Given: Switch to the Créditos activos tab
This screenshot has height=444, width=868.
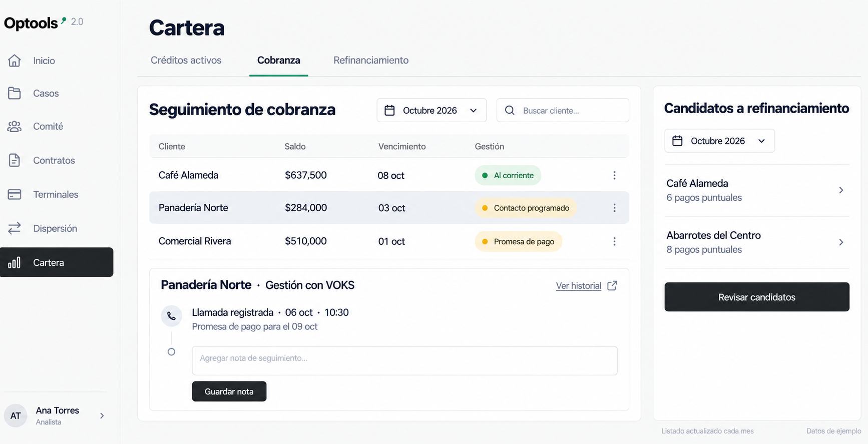Looking at the screenshot, I should pos(186,60).
